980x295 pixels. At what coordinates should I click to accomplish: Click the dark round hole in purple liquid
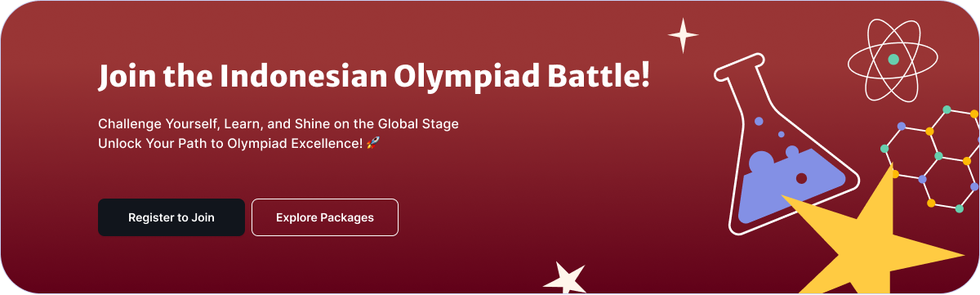click(x=801, y=178)
